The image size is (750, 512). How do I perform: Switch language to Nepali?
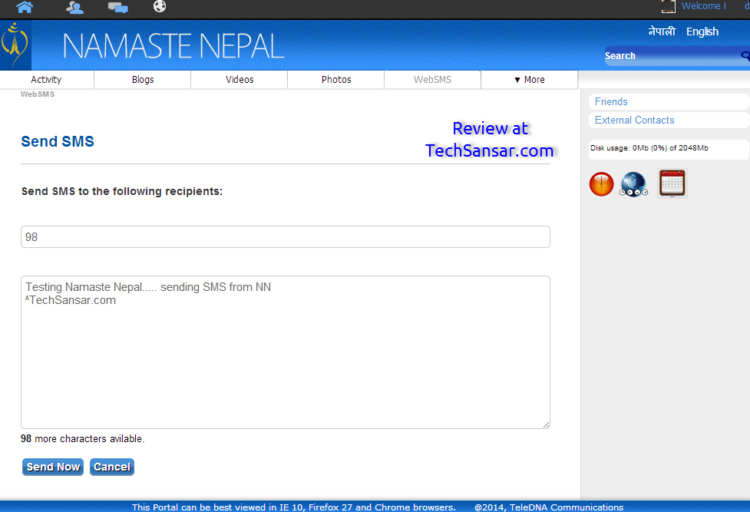click(662, 32)
